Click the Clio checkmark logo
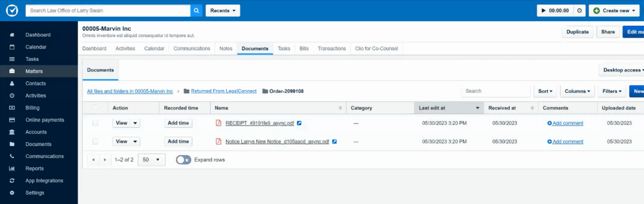The image size is (644, 204). 12,11
